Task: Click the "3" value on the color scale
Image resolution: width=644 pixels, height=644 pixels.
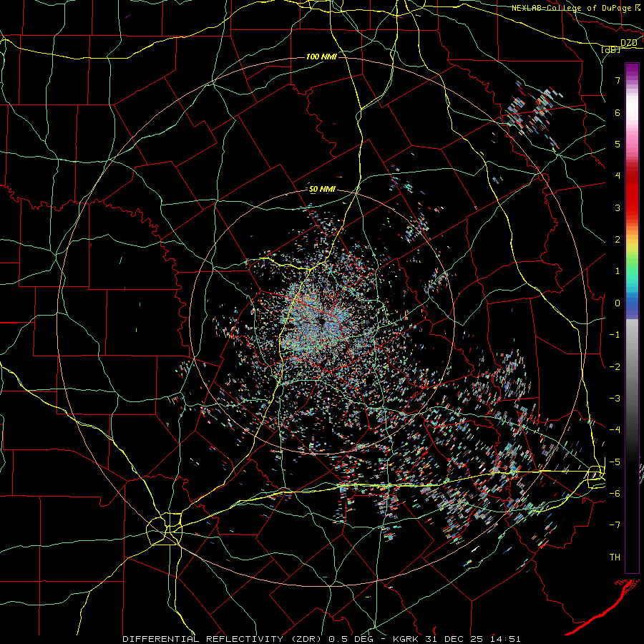Action: point(618,208)
